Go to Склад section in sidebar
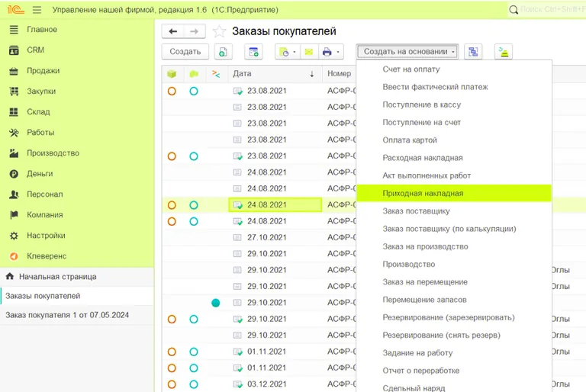This screenshot has height=392, width=586. pyautogui.click(x=38, y=112)
